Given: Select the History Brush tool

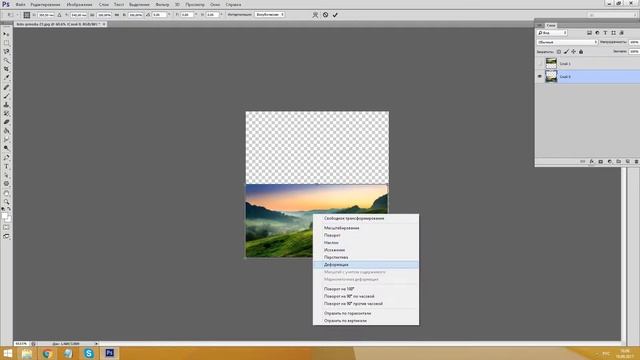Looking at the screenshot, I should coord(6,113).
